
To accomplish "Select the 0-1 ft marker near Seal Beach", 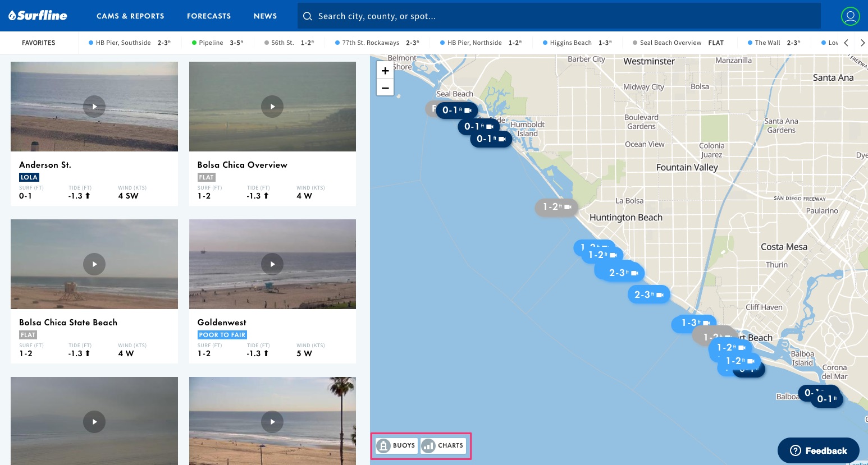I will point(456,110).
